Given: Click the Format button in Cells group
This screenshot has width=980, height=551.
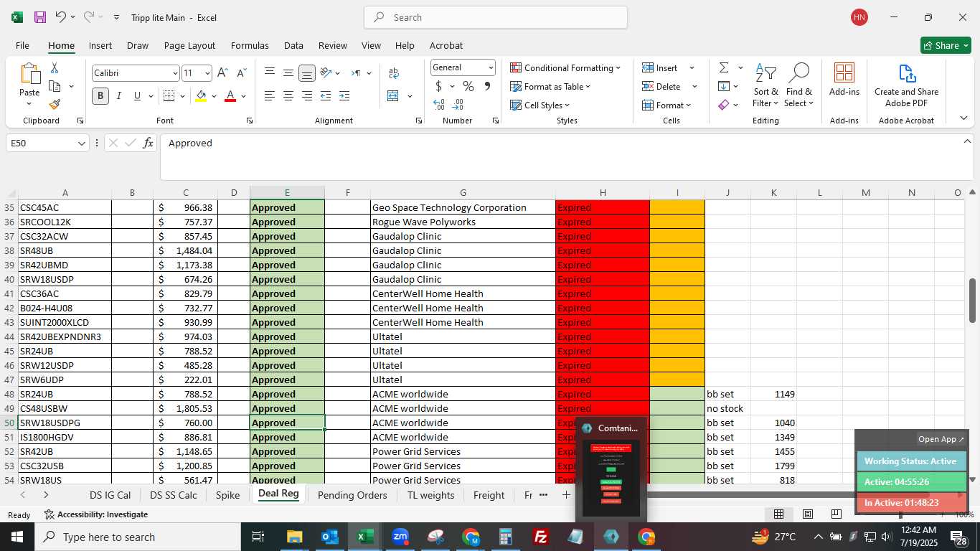Looking at the screenshot, I should tap(666, 105).
